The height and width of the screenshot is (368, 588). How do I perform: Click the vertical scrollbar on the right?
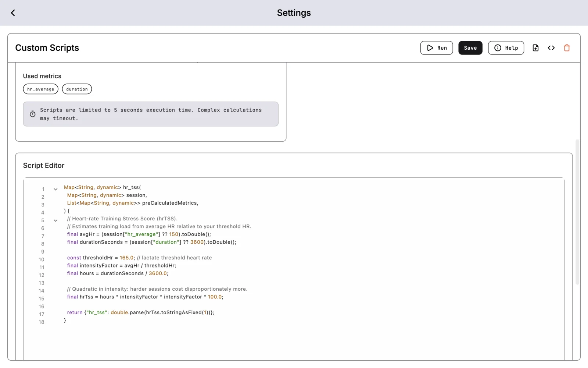click(577, 212)
